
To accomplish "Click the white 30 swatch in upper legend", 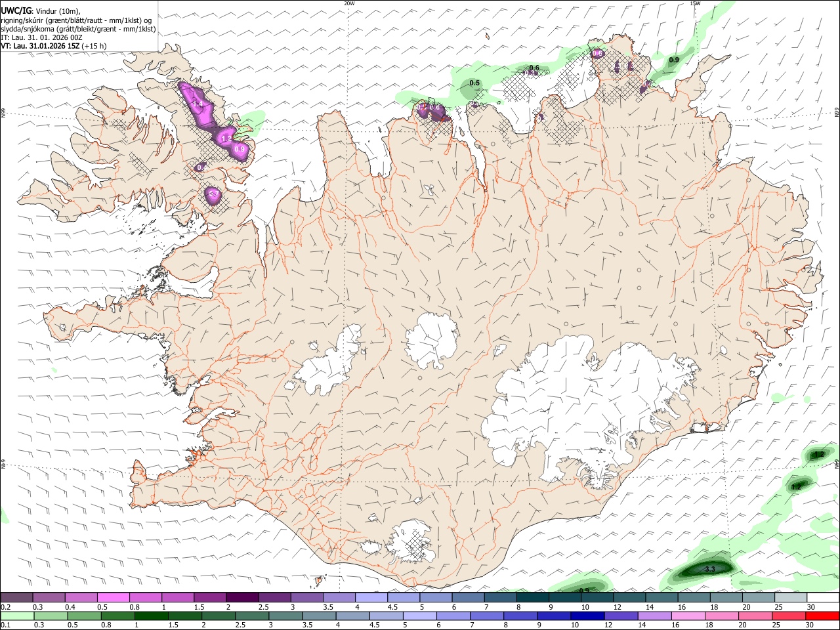I will [823, 597].
